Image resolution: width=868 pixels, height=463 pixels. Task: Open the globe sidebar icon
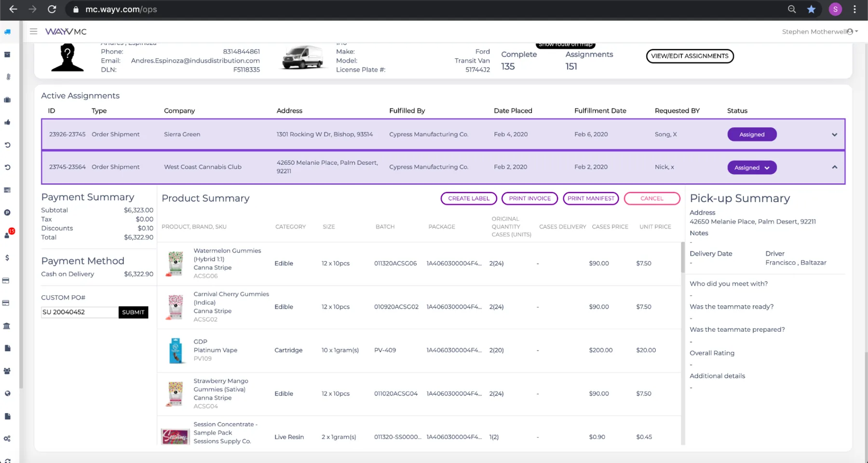pos(7,394)
